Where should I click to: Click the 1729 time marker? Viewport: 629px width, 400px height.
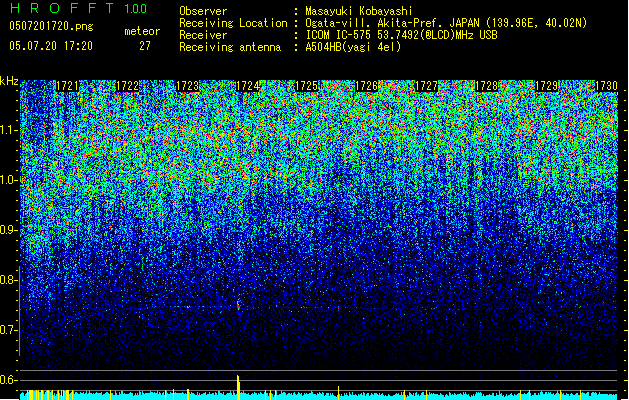tap(547, 86)
